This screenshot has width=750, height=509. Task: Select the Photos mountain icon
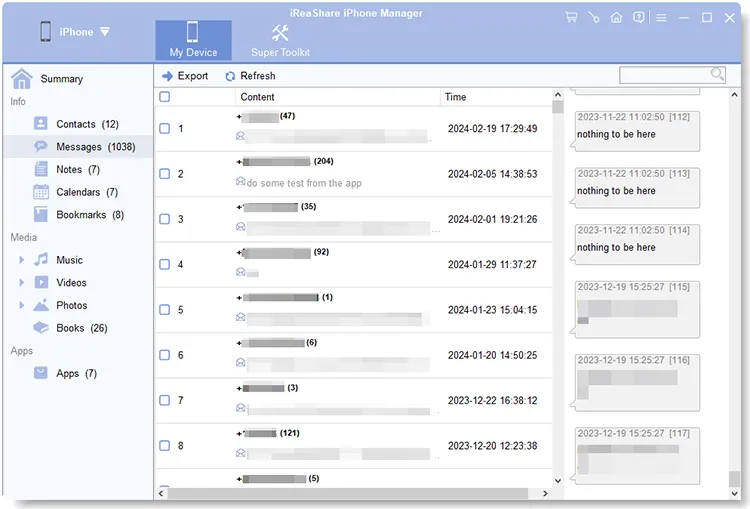(x=41, y=305)
